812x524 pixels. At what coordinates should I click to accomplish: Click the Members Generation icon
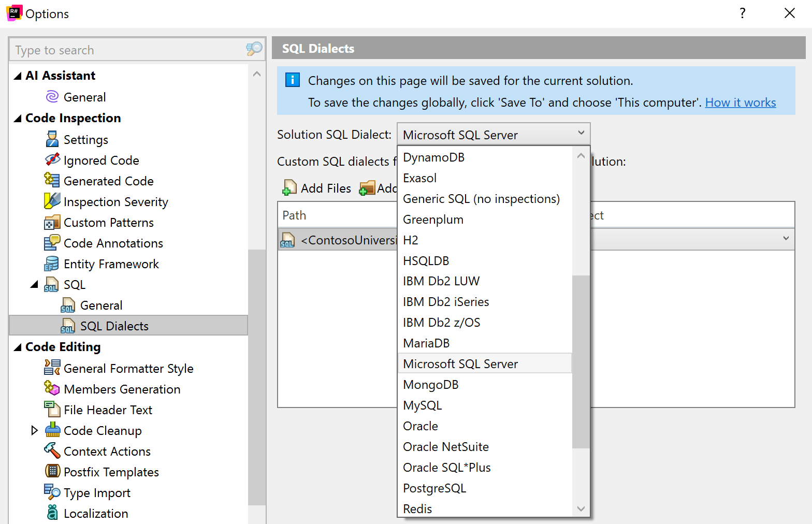(52, 388)
